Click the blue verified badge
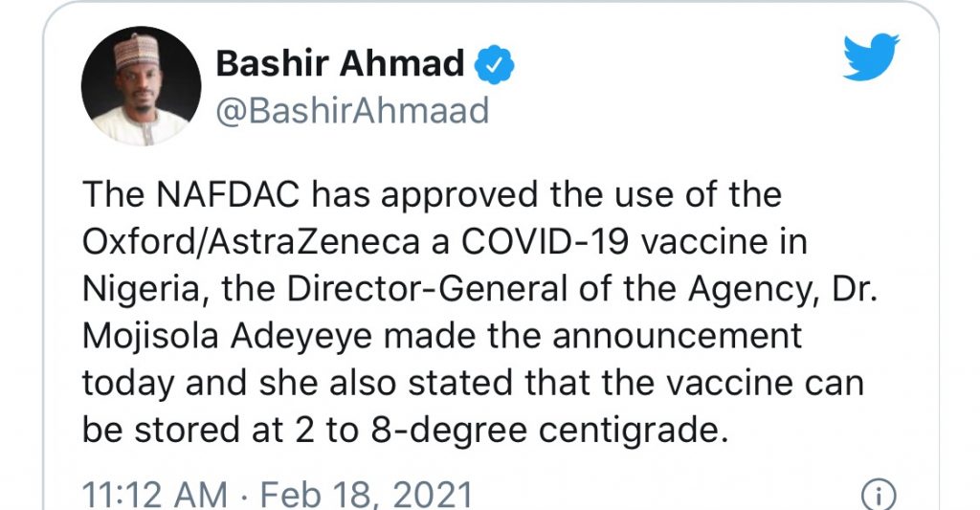 (495, 65)
